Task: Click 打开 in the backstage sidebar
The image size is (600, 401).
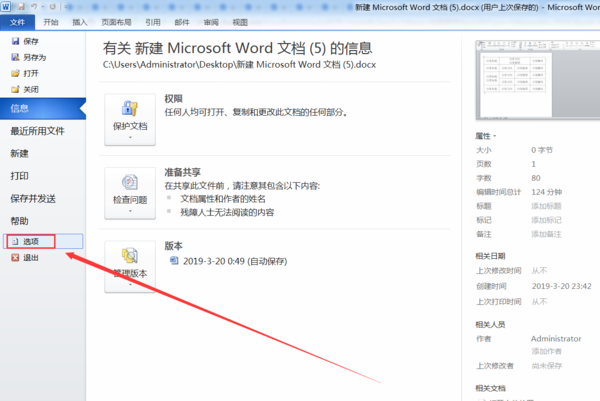Action: pyautogui.click(x=25, y=73)
